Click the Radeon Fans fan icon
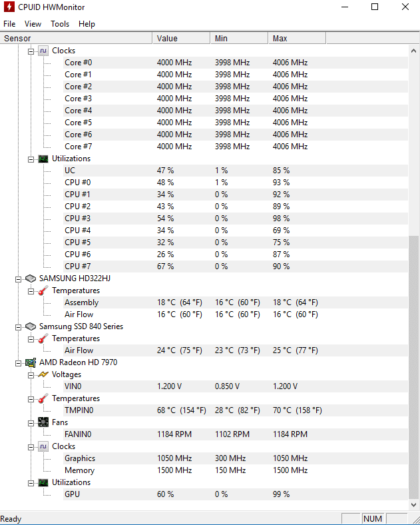This screenshot has width=420, height=525. [43, 422]
